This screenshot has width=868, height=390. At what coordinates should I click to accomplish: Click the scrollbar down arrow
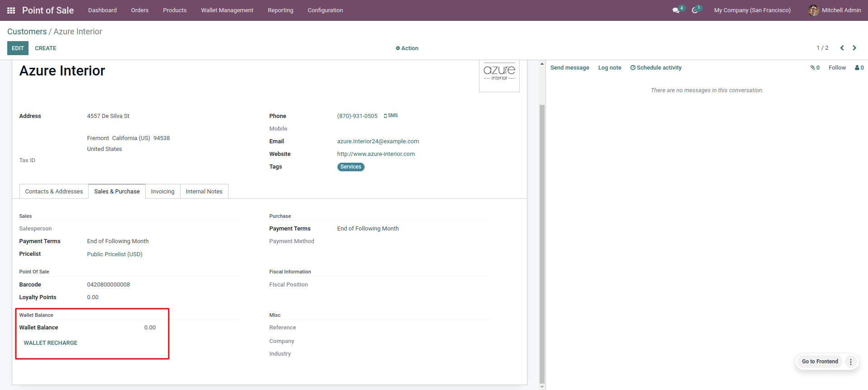[542, 387]
